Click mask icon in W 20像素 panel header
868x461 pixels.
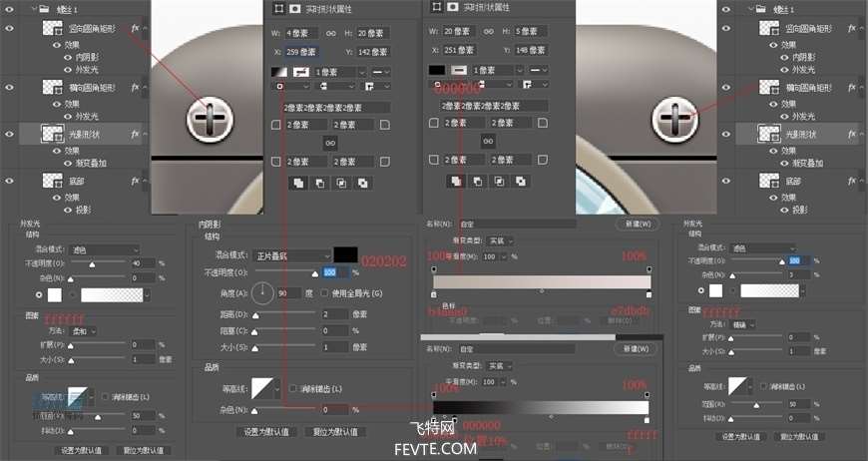click(453, 7)
